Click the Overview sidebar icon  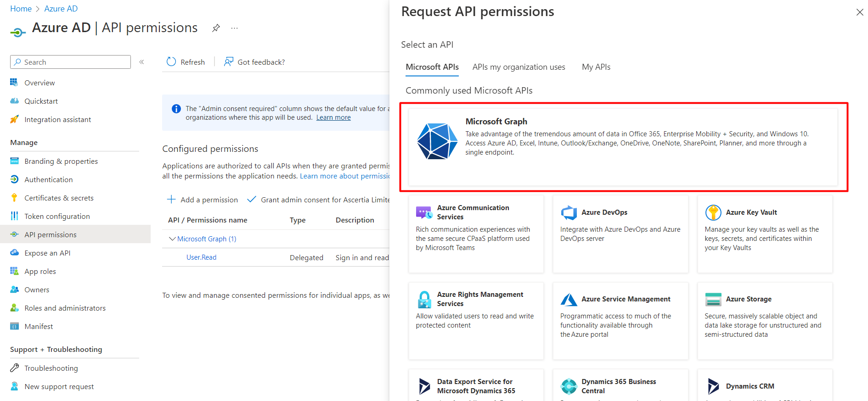pos(14,83)
